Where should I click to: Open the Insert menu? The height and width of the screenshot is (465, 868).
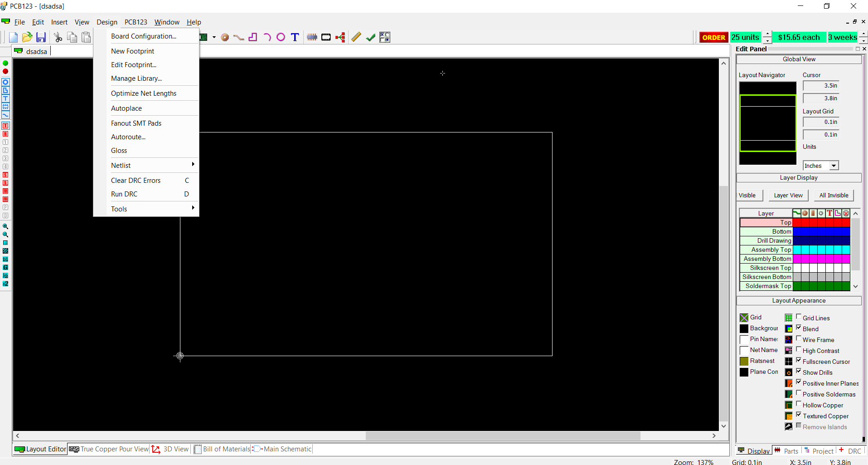(59, 22)
